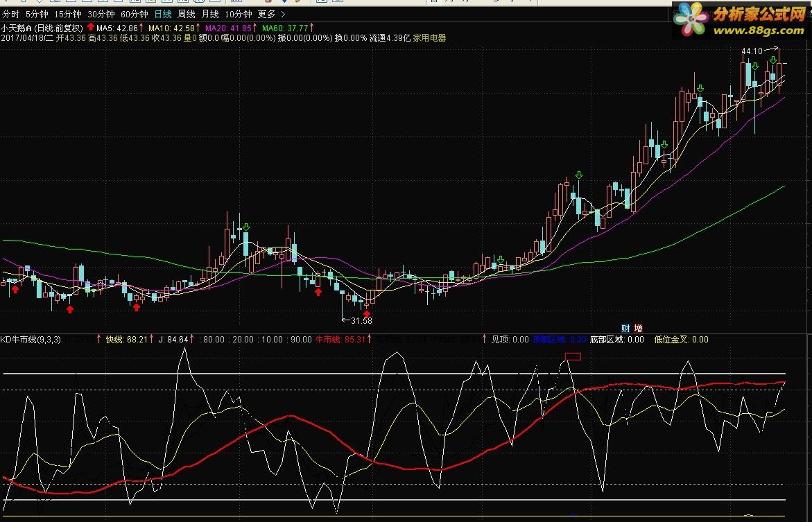Open the 增 info icon
Image resolution: width=812 pixels, height=522 pixels.
tap(638, 328)
